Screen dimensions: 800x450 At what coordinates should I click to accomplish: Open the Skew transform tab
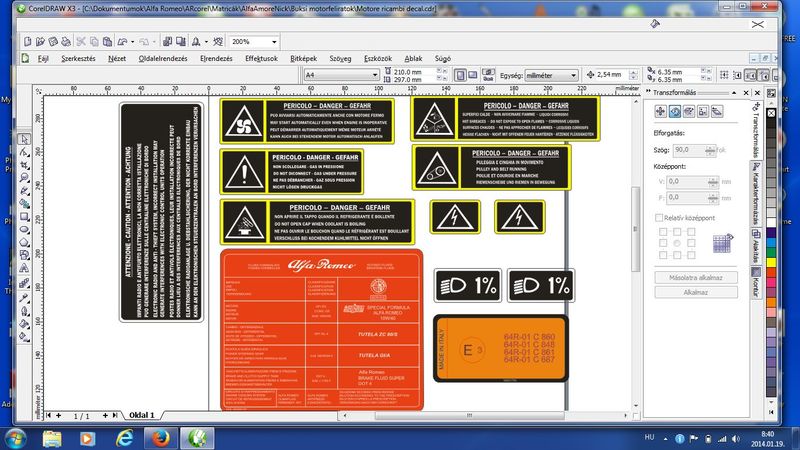click(717, 111)
